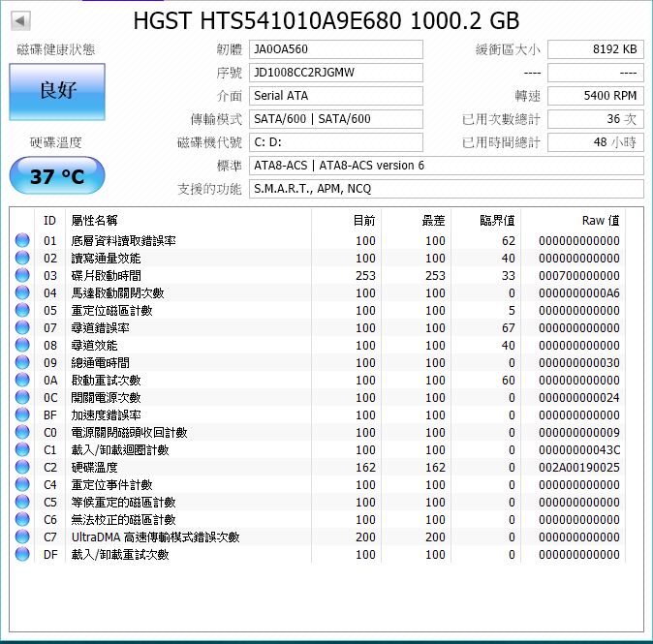
Task: Select the 尋道效能 row name
Action: coord(94,345)
